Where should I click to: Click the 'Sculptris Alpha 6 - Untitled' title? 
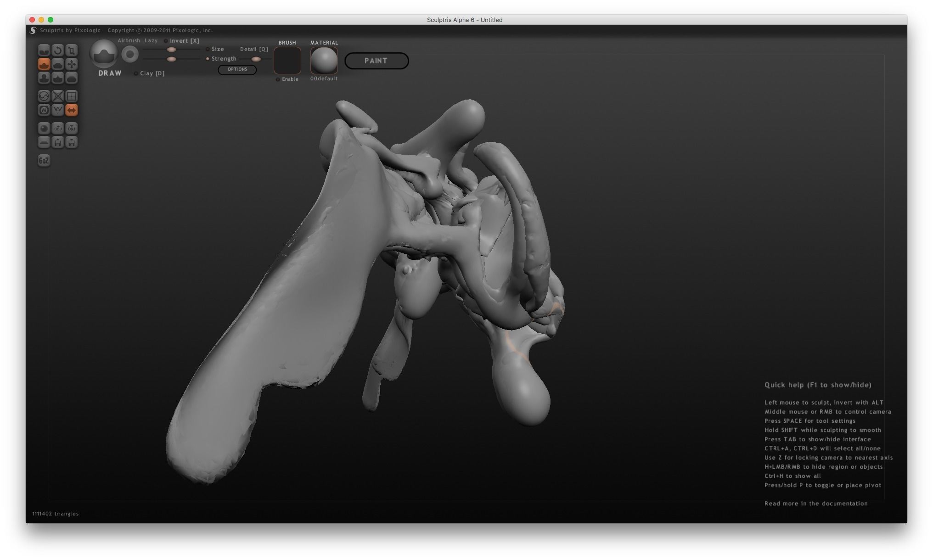coord(464,20)
